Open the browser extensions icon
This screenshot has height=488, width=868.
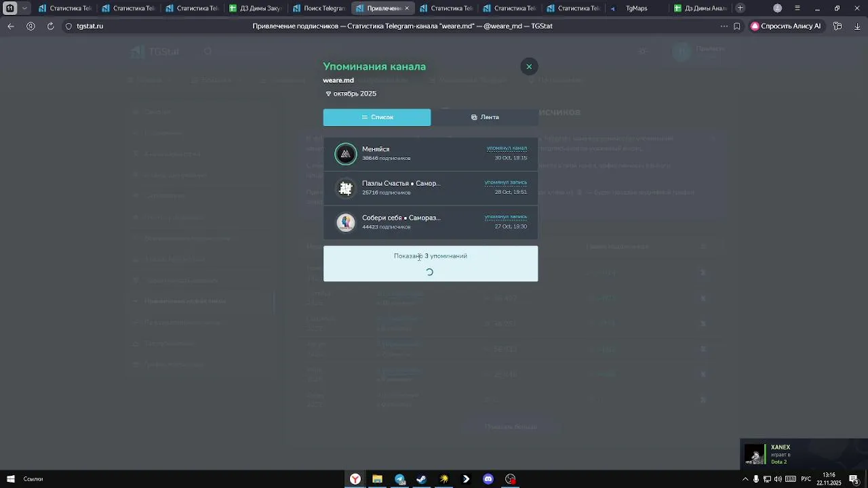click(x=838, y=26)
